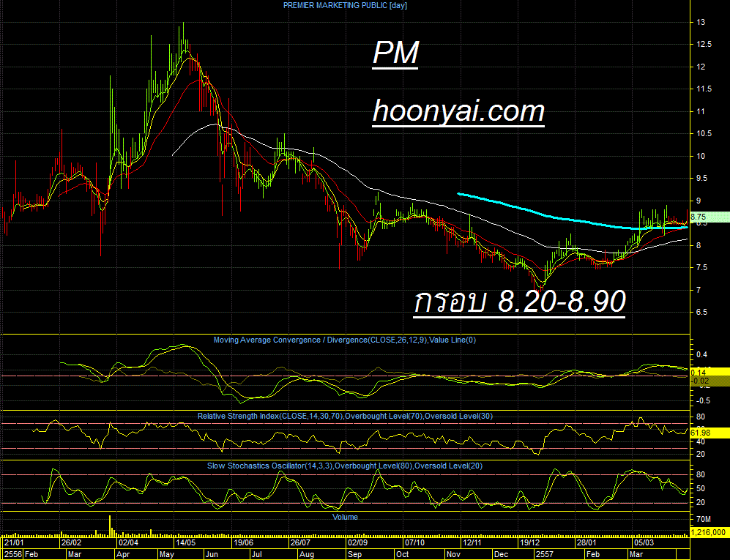Click the PREMIER MARKETING PUBLIC [day] chart title
Image resolution: width=730 pixels, height=560 pixels.
(x=345, y=6)
